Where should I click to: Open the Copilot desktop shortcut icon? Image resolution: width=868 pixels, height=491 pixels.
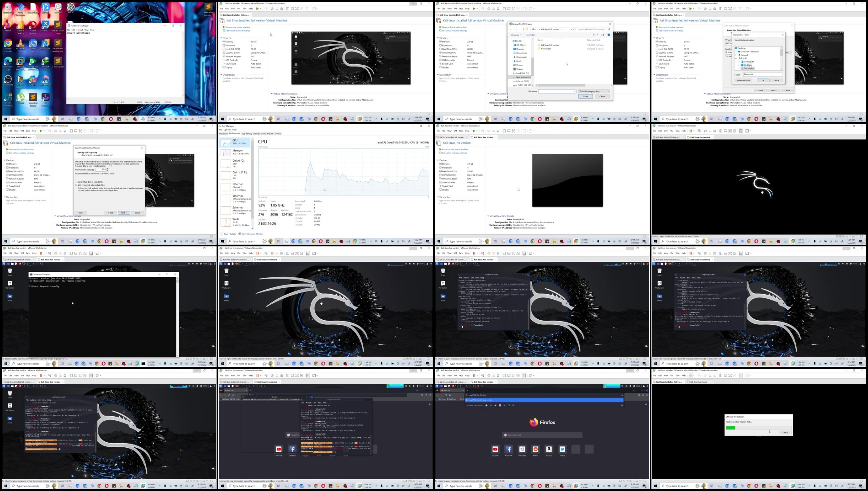pos(33,80)
